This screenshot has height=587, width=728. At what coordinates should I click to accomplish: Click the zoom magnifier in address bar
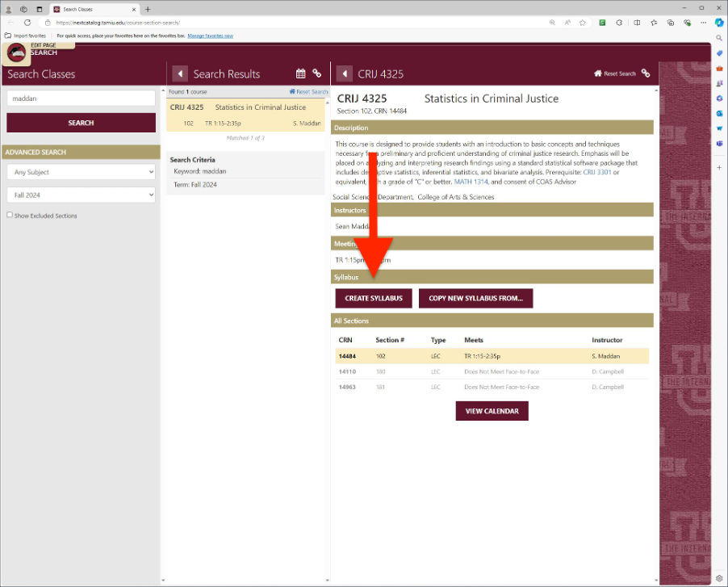(x=552, y=23)
